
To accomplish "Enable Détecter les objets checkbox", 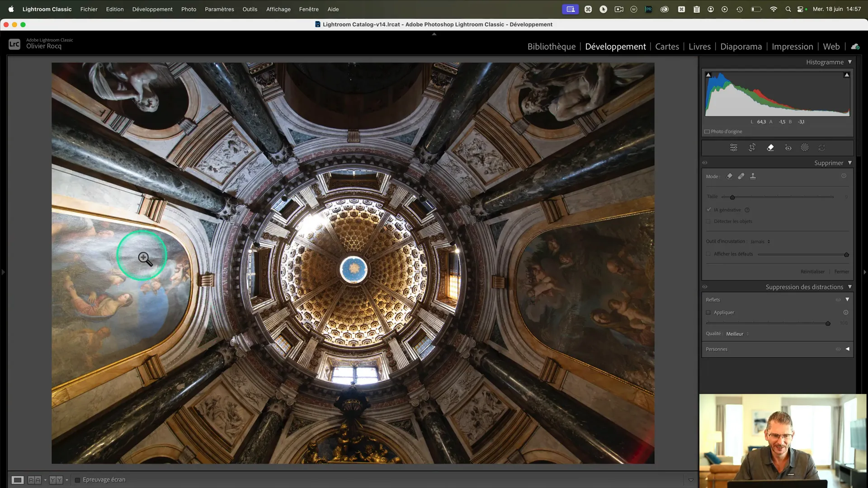I will point(708,221).
